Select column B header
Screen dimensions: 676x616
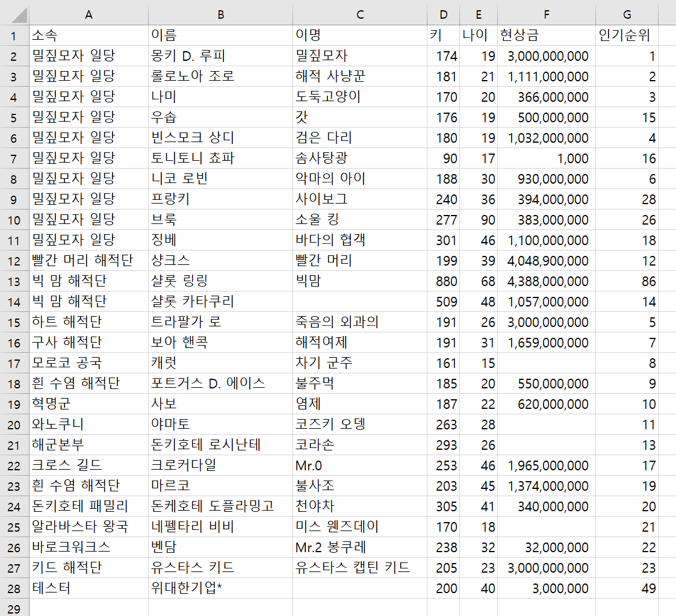tap(221, 14)
